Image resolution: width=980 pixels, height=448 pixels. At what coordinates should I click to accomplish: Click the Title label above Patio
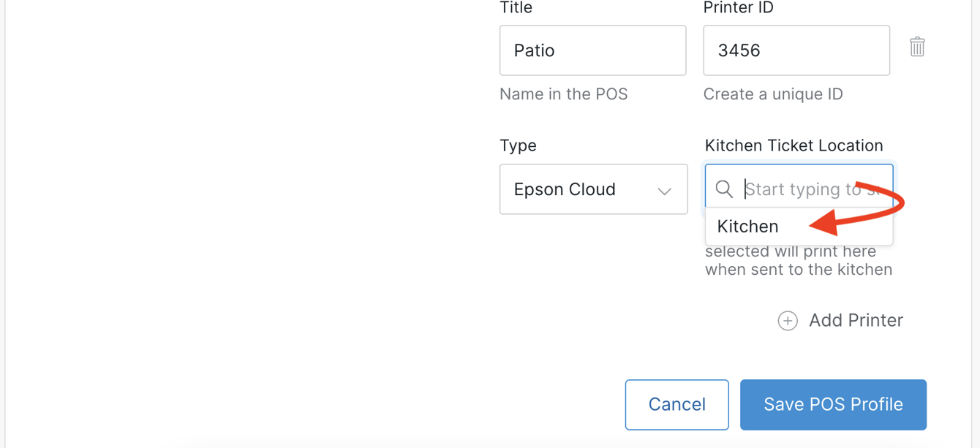516,8
